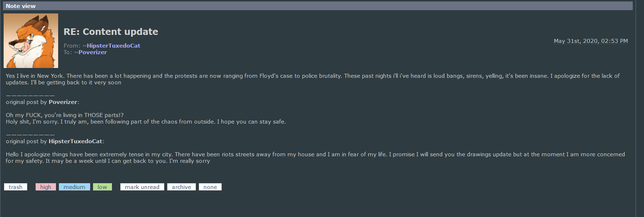Move this note to trash
Screen dimensions: 644x217
coord(16,187)
